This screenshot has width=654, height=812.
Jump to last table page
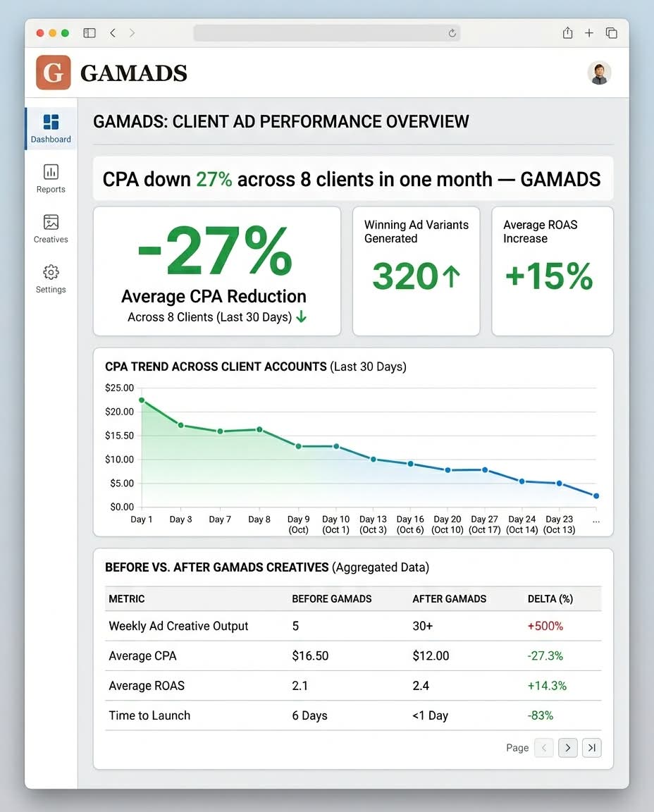592,748
